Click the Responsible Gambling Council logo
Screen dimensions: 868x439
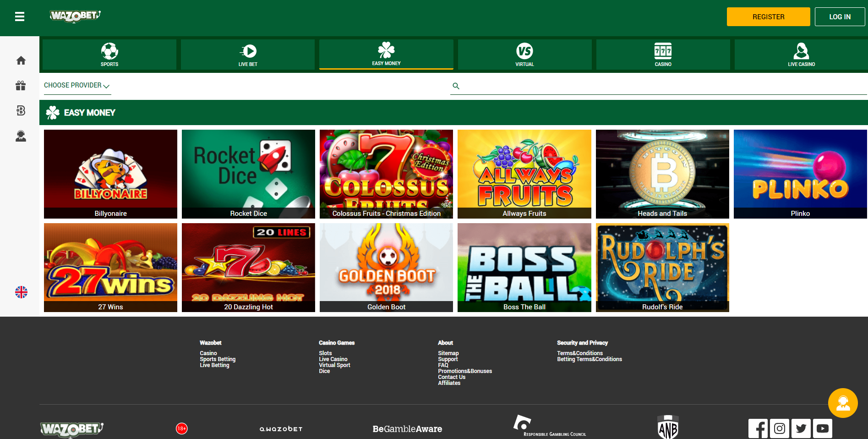(x=550, y=426)
